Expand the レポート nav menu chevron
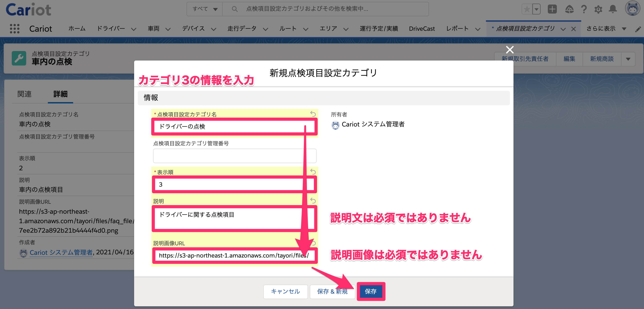The width and height of the screenshot is (644, 309). coord(478,29)
